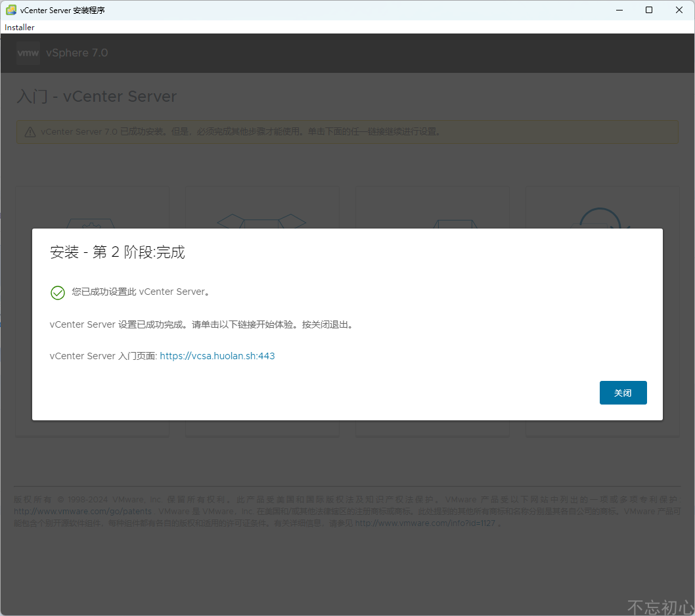Maximize the vCenter Server installer window
695x616 pixels.
tap(649, 10)
